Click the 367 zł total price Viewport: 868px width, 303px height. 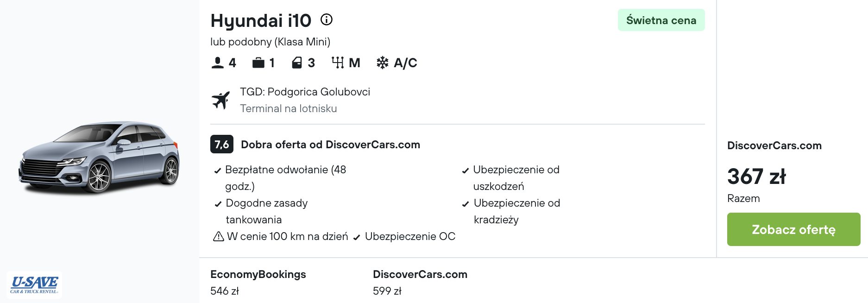pos(756,177)
